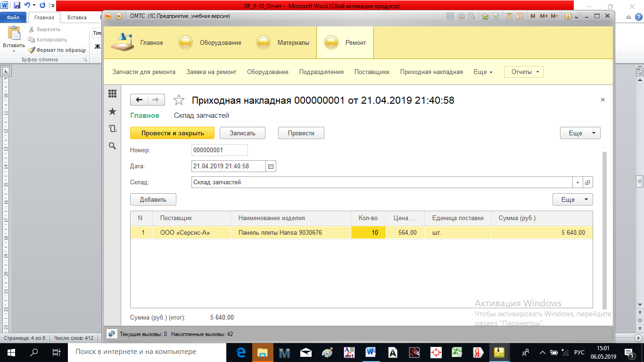This screenshot has width=644, height=362.
Task: Open the Файл tab in Word
Action: click(x=13, y=17)
